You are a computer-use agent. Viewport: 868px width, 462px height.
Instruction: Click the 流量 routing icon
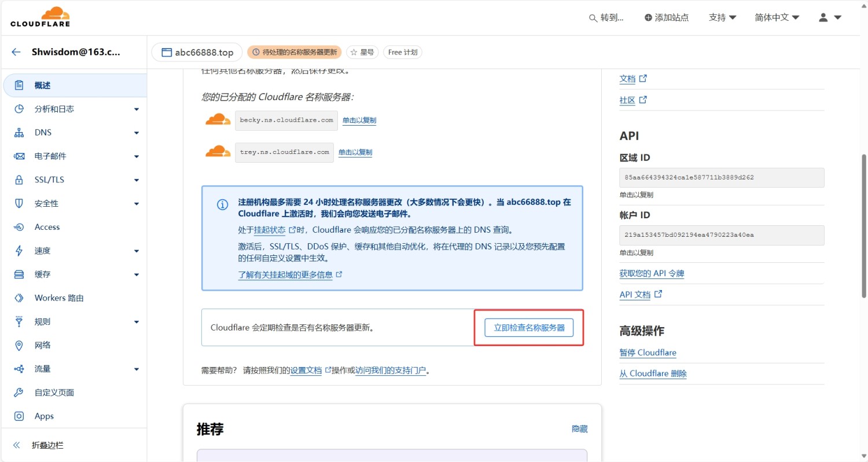point(19,369)
